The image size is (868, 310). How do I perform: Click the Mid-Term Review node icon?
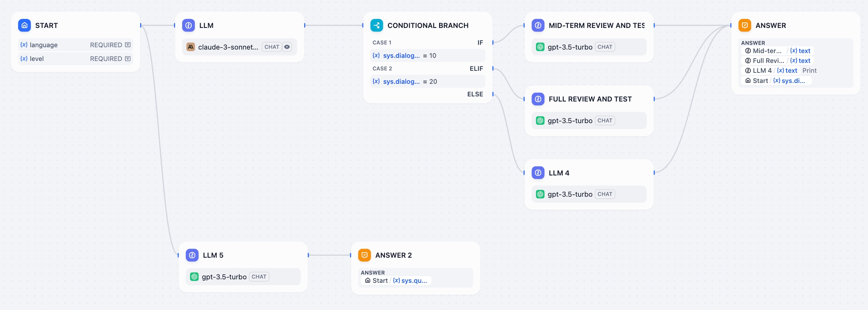[x=538, y=25]
